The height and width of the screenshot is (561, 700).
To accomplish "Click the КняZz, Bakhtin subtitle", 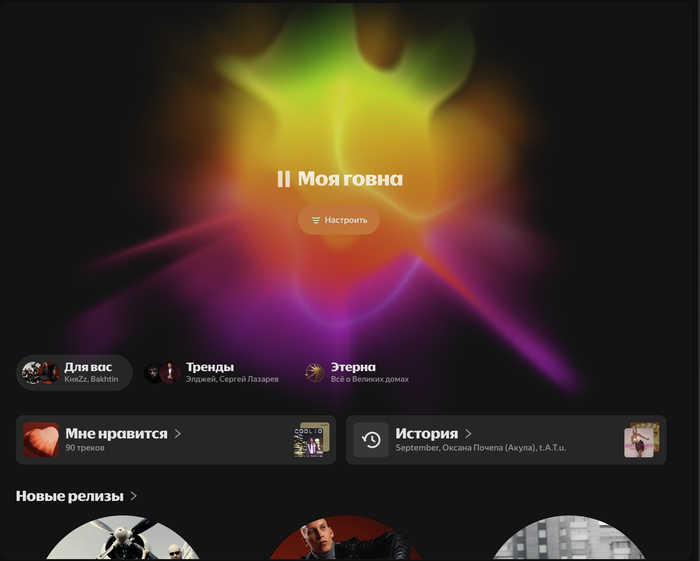I will click(x=91, y=379).
